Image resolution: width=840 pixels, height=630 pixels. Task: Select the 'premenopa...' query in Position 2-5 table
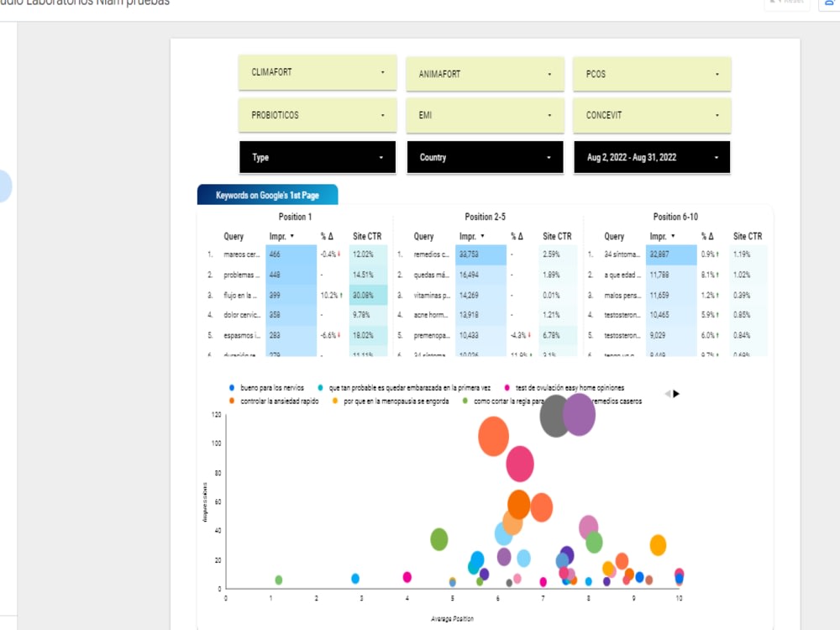[432, 335]
